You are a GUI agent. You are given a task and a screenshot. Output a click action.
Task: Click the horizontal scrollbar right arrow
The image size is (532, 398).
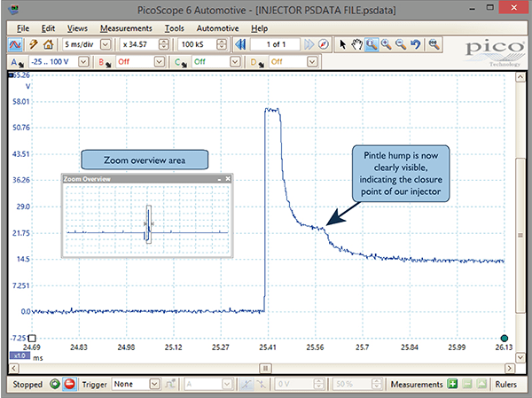(510, 368)
